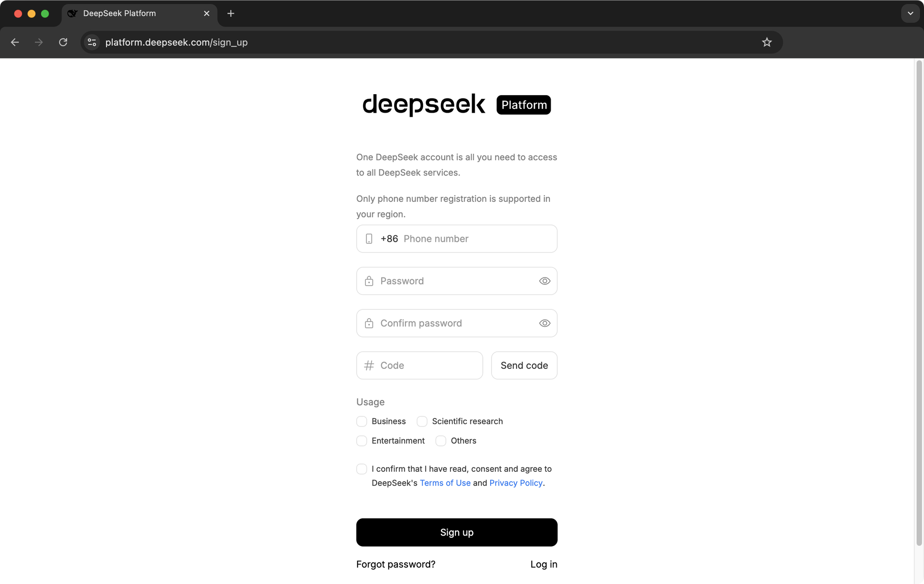
Task: Go back with the browser back arrow
Action: coord(15,42)
